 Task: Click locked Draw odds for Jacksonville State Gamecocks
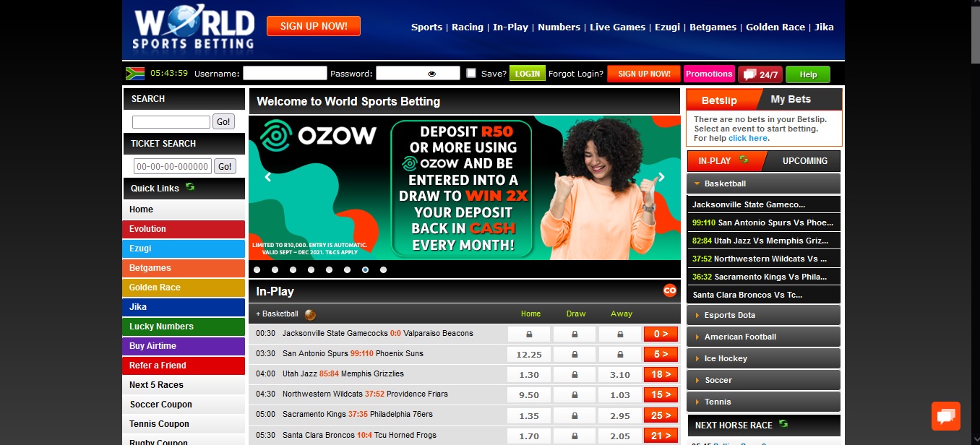[575, 334]
